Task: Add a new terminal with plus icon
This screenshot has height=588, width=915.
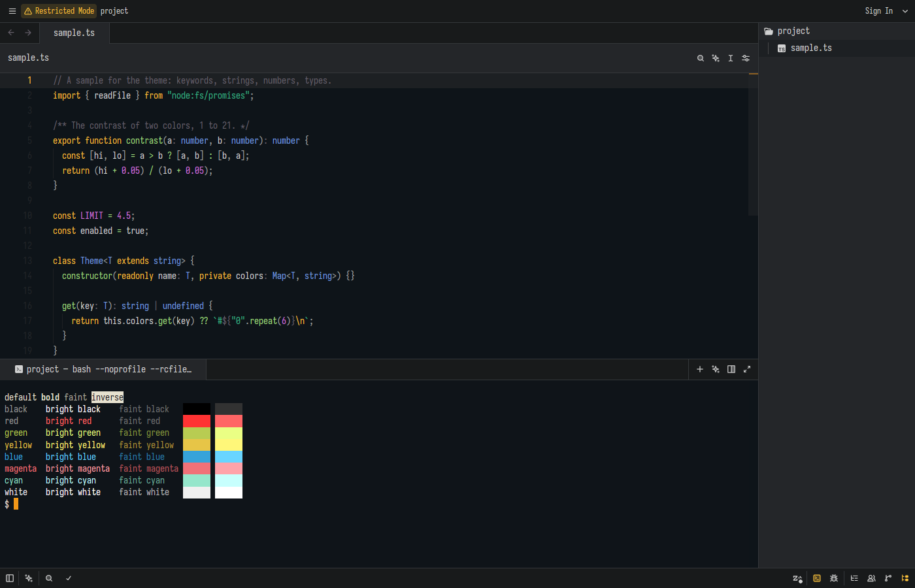Action: tap(700, 369)
